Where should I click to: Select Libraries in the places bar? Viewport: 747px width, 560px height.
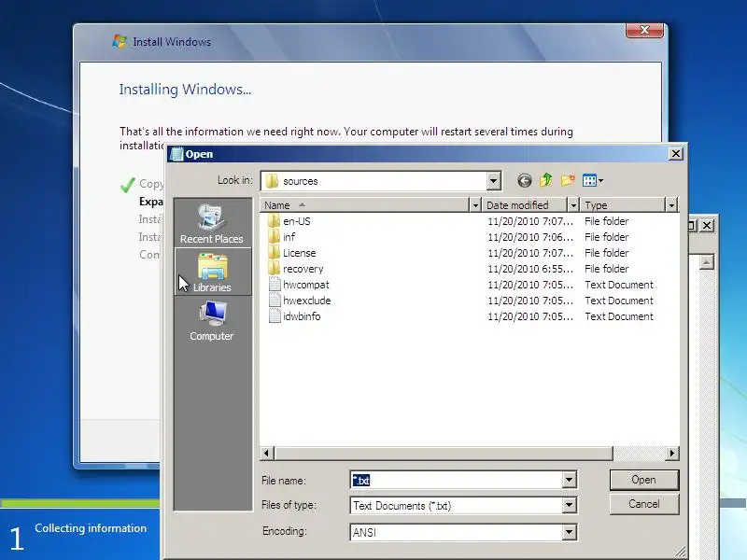tap(213, 272)
